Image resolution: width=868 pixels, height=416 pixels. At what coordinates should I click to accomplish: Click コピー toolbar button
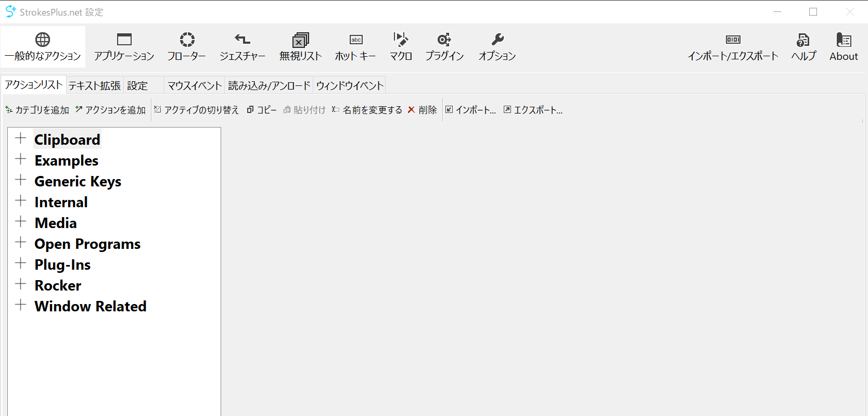(x=262, y=110)
